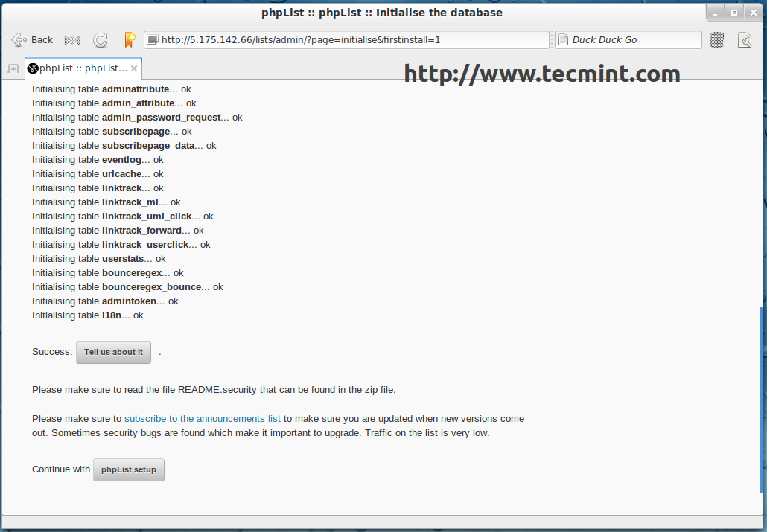Click the 'linktrack_userclick' table line
This screenshot has height=532, width=767.
121,245
